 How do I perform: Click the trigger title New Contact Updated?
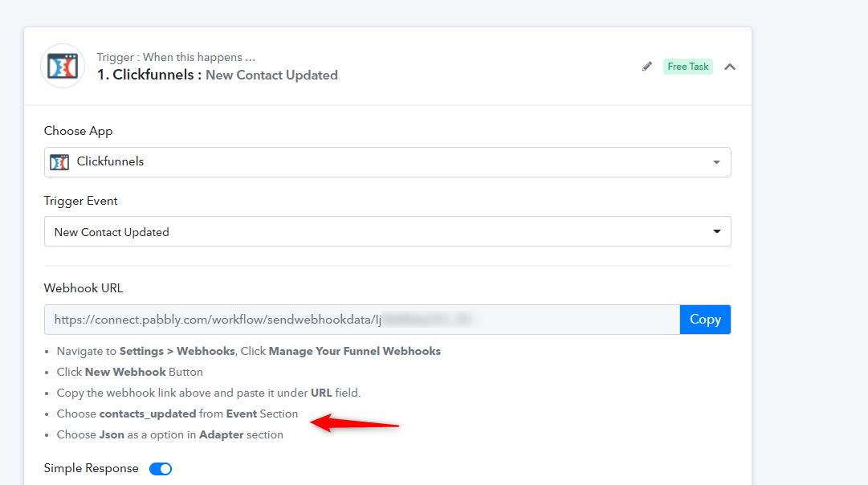[271, 75]
